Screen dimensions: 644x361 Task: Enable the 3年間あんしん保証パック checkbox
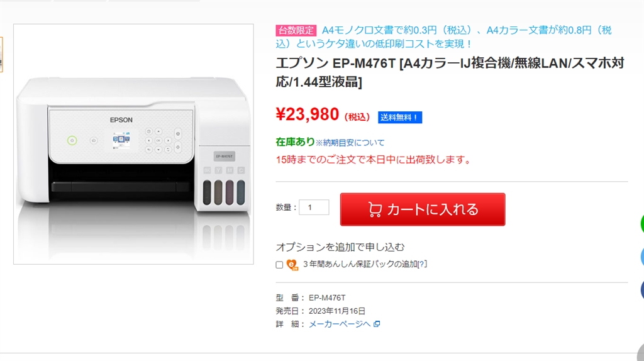tap(279, 265)
